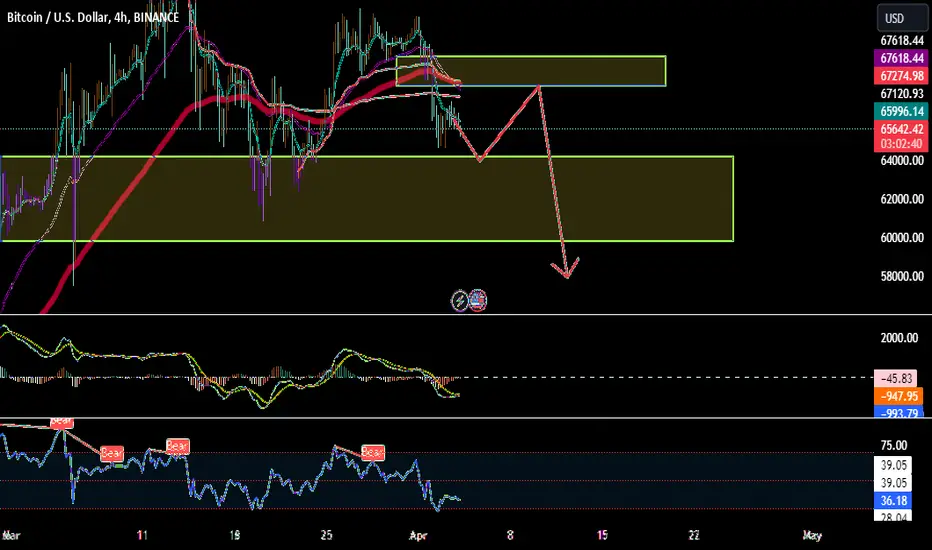
Task: Click the US flag economic event icon
Action: click(x=478, y=300)
